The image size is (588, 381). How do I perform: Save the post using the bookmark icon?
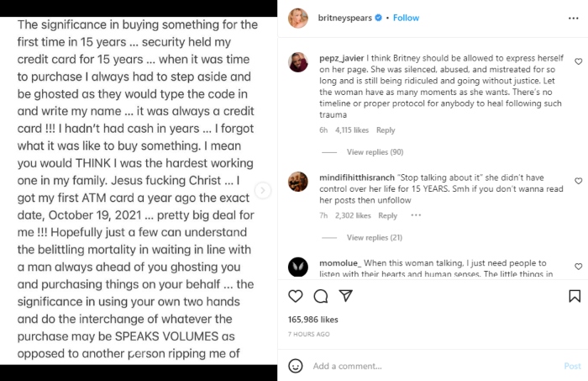[x=575, y=296]
